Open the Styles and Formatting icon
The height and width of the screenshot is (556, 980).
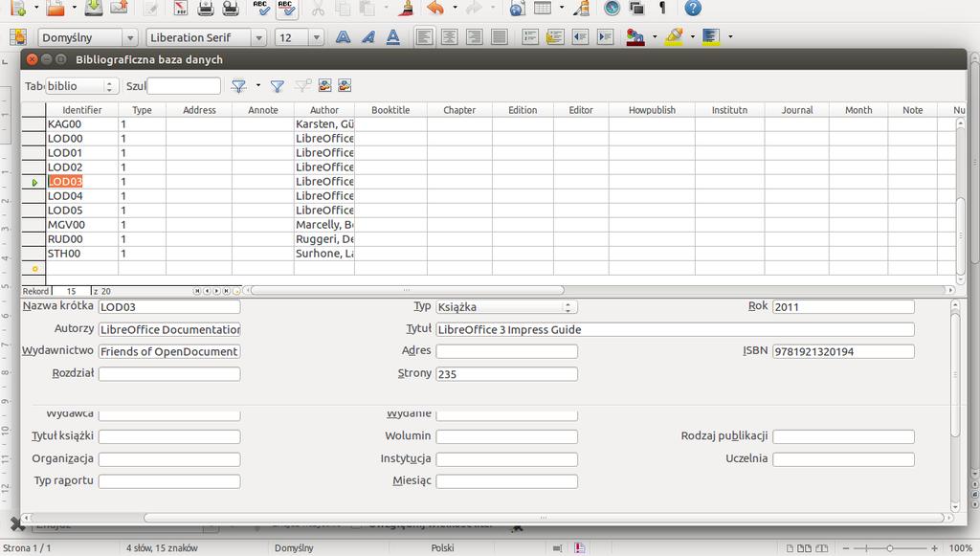(x=18, y=37)
